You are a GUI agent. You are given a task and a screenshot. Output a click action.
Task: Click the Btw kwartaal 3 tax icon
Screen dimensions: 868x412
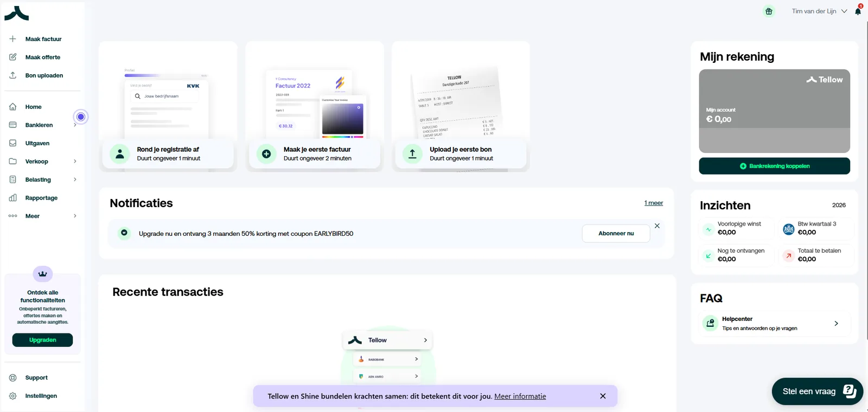tap(789, 229)
